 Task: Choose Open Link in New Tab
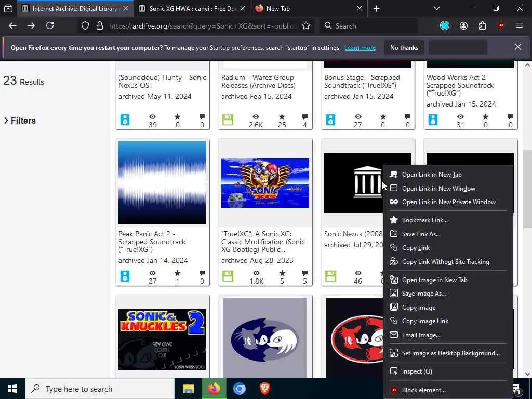448,175
